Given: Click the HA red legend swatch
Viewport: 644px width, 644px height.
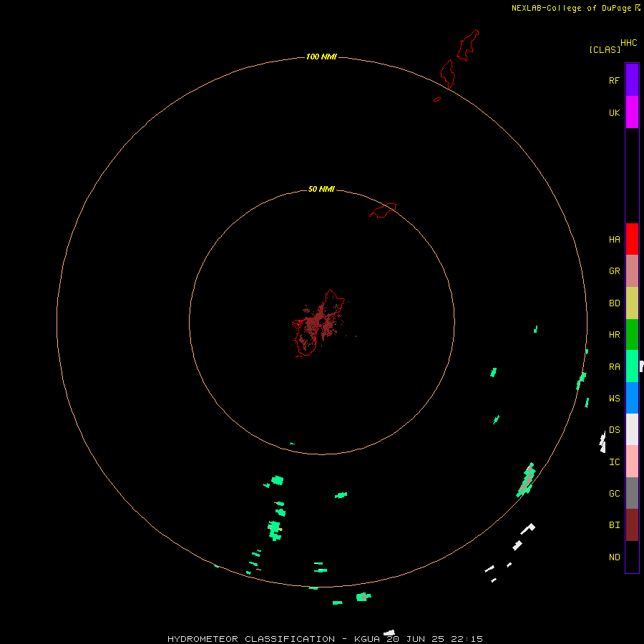Looking at the screenshot, I should [x=632, y=239].
